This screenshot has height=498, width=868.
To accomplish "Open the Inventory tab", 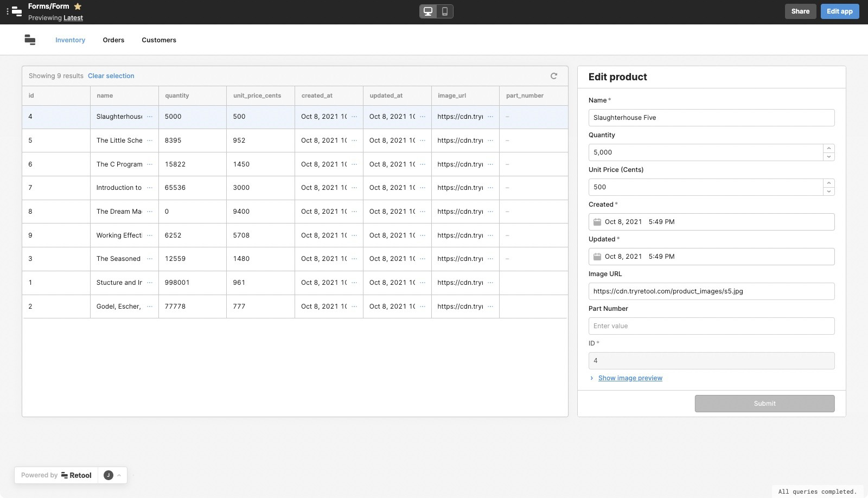I will click(70, 40).
